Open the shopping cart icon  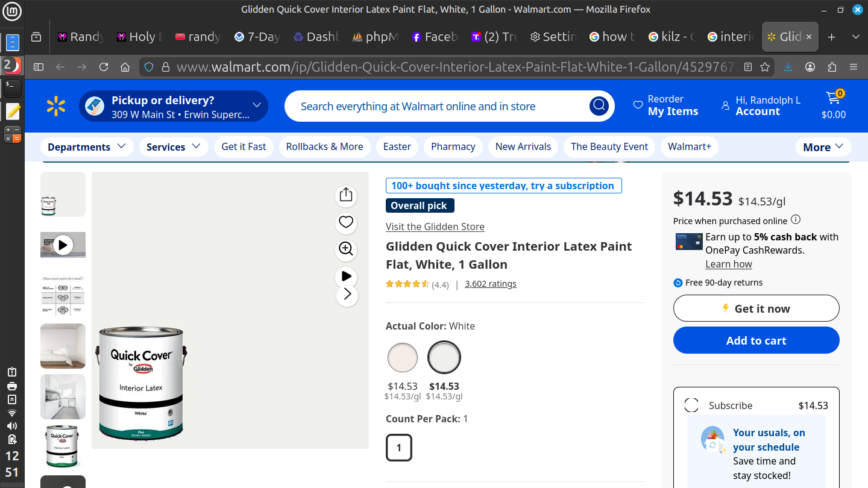click(834, 99)
